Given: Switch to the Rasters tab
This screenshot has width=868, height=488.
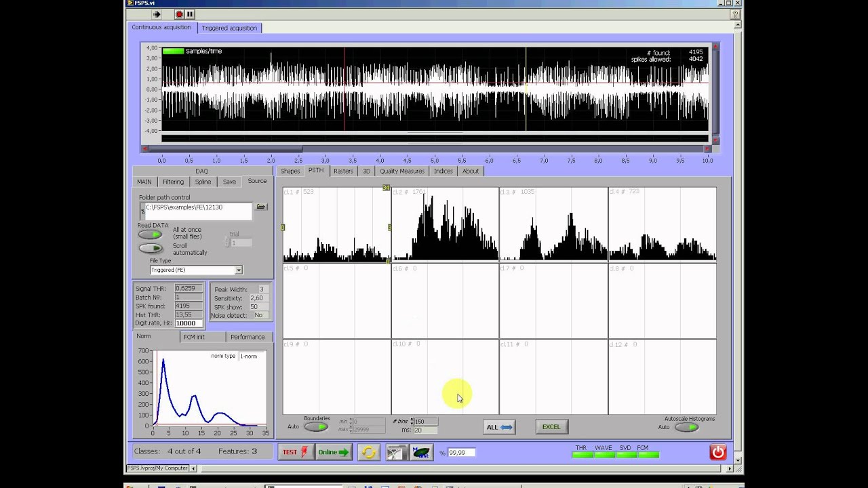Looking at the screenshot, I should pos(343,171).
